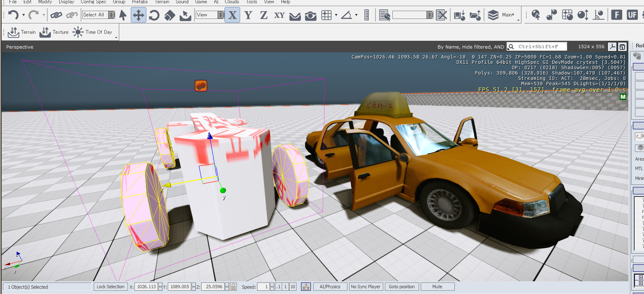
Task: Open the named selection combo box
Action: pyautogui.click(x=413, y=15)
